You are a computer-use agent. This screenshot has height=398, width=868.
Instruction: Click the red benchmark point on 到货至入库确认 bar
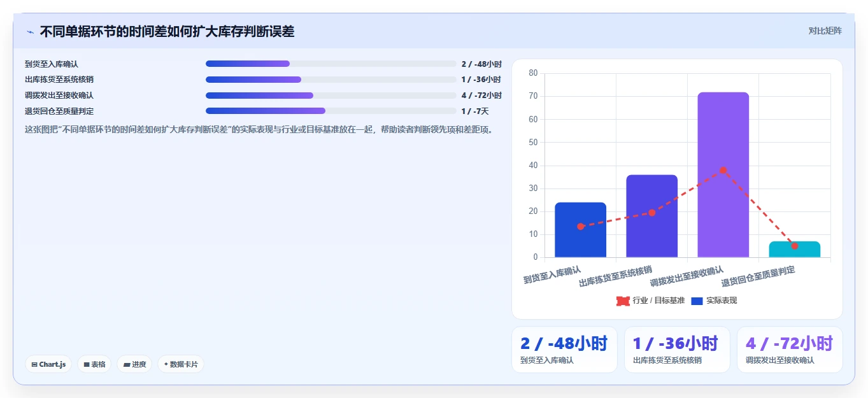pos(580,226)
